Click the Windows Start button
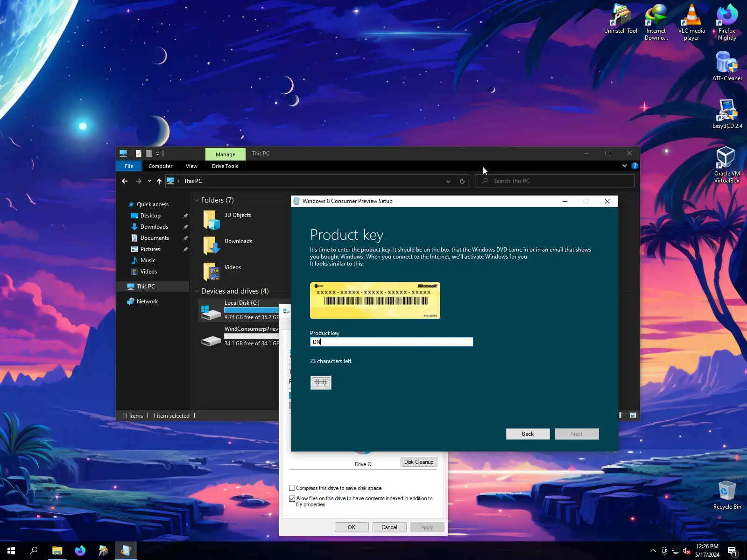Image resolution: width=747 pixels, height=560 pixels. pos(11,551)
